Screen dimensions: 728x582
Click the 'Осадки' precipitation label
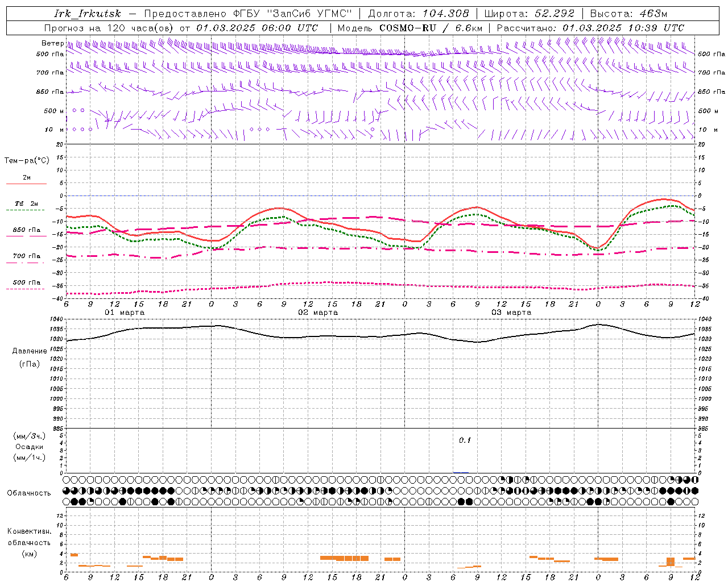(30, 447)
